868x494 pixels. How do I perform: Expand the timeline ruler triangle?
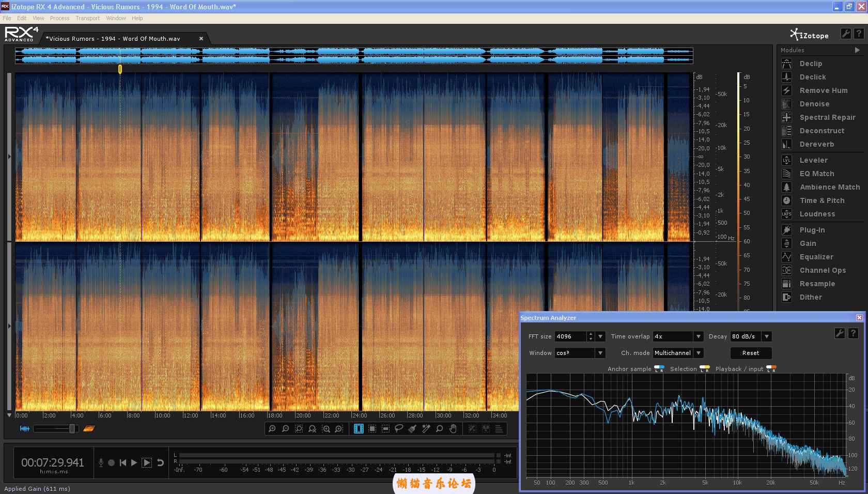(9, 415)
